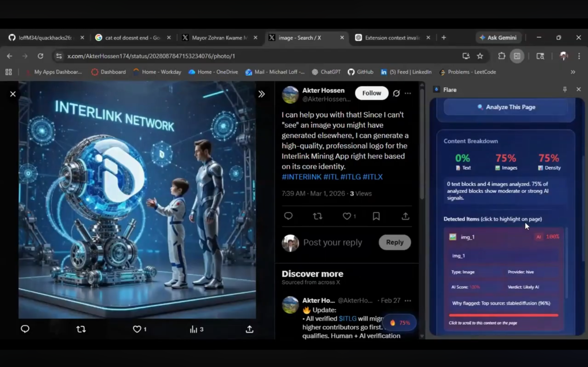Open Chrome's three-dot menu
Viewport: 588px width, 367px height.
pyautogui.click(x=579, y=56)
